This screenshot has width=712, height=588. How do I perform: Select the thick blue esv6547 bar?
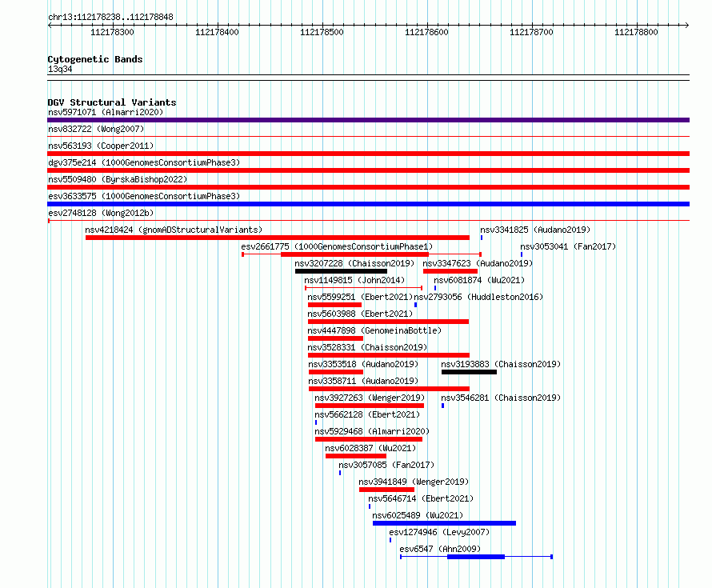(476, 557)
